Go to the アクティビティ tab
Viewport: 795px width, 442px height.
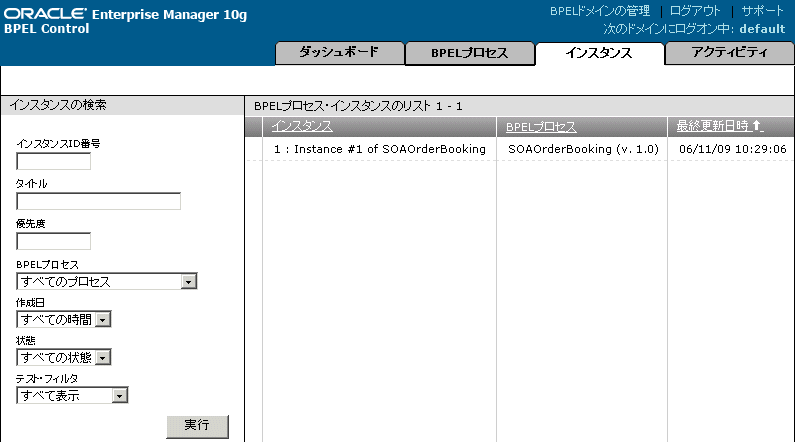(730, 53)
